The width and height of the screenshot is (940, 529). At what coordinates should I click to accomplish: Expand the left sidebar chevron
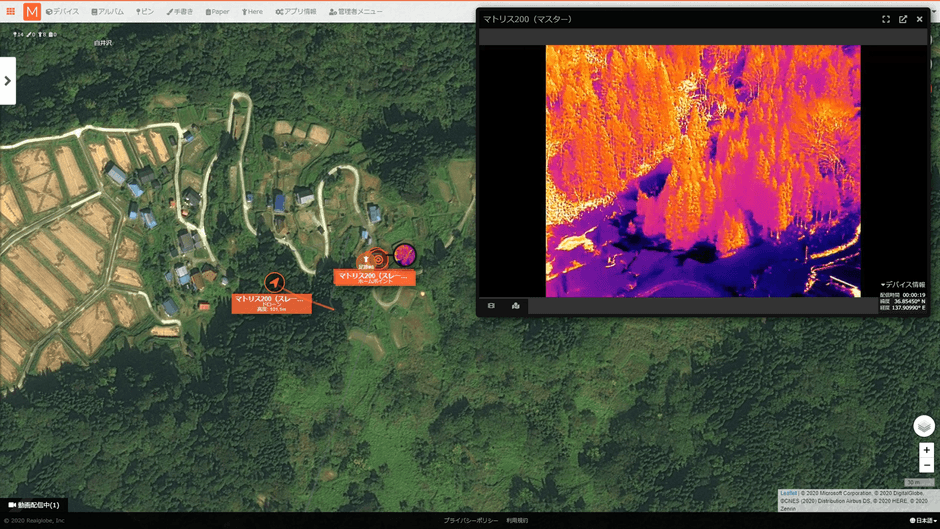coord(8,81)
